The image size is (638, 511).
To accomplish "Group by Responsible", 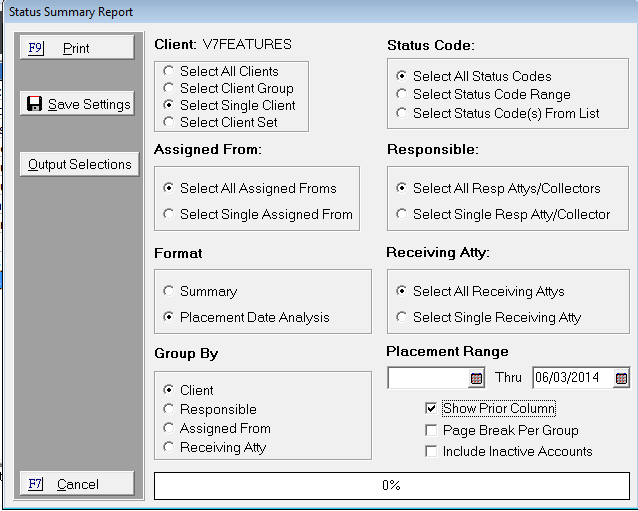I will [170, 410].
